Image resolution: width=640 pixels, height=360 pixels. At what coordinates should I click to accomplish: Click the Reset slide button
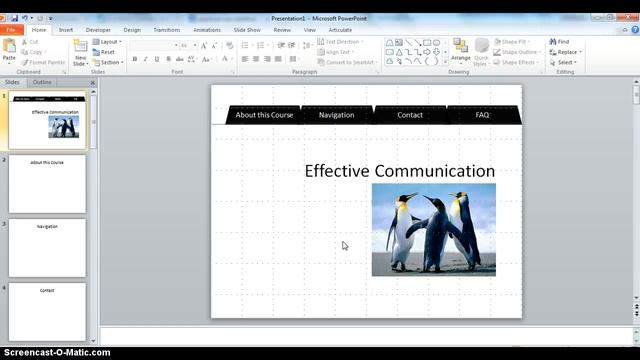click(104, 52)
